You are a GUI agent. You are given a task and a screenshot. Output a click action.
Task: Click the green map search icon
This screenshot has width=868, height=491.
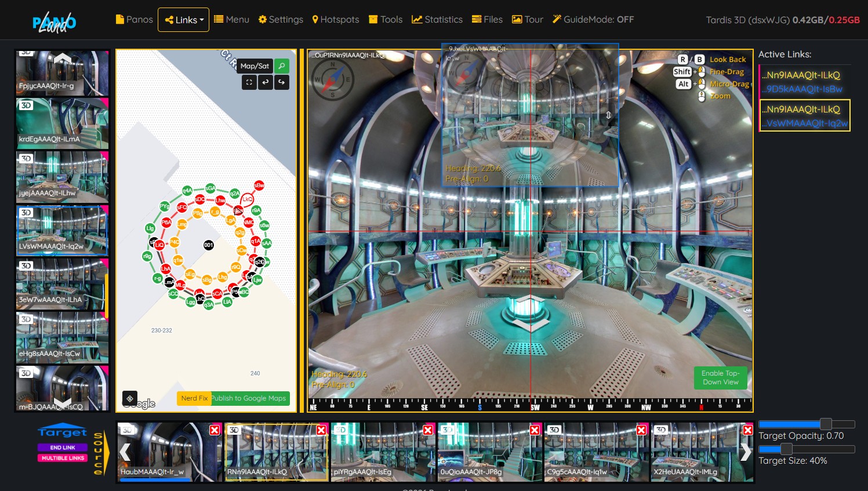tap(282, 66)
